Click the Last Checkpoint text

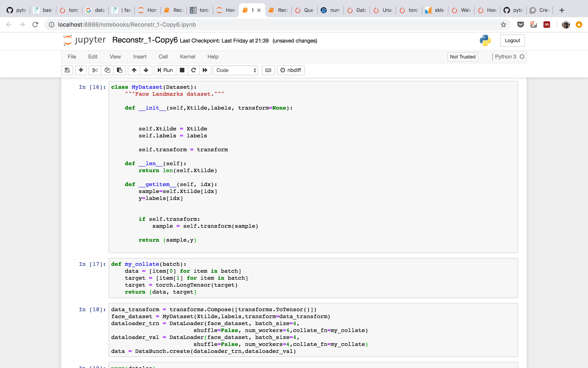click(224, 41)
